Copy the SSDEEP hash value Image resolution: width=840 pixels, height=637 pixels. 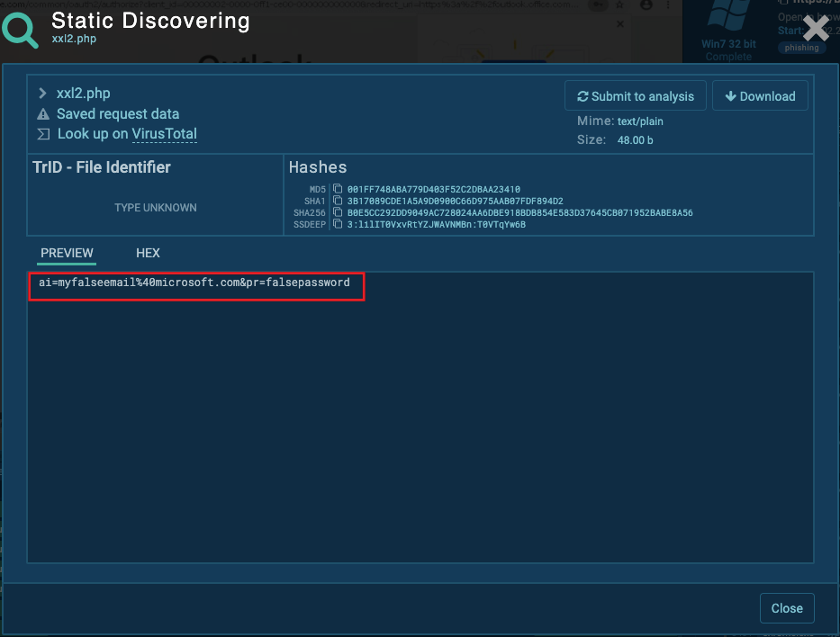338,224
